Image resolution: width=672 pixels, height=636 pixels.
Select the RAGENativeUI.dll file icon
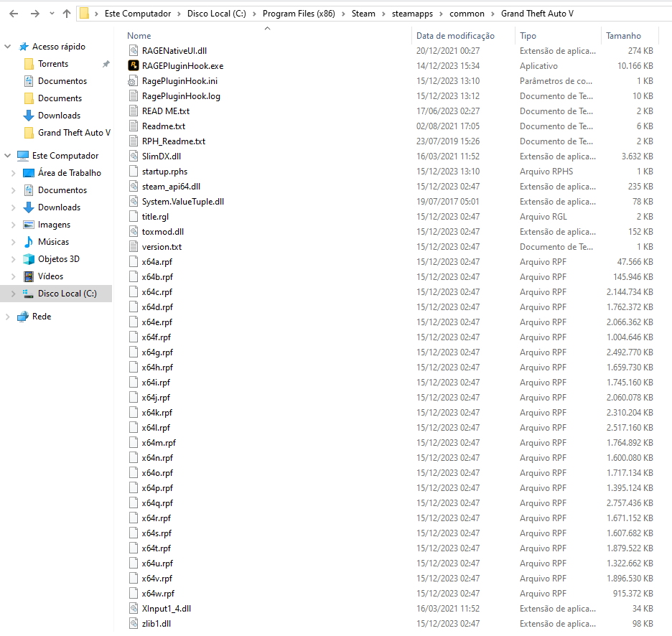pos(134,50)
